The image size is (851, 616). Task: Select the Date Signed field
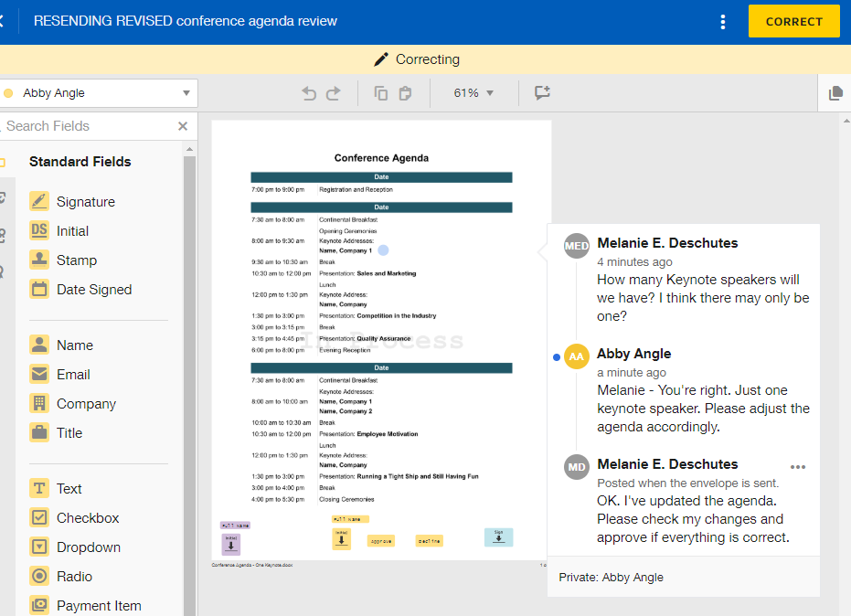[93, 290]
